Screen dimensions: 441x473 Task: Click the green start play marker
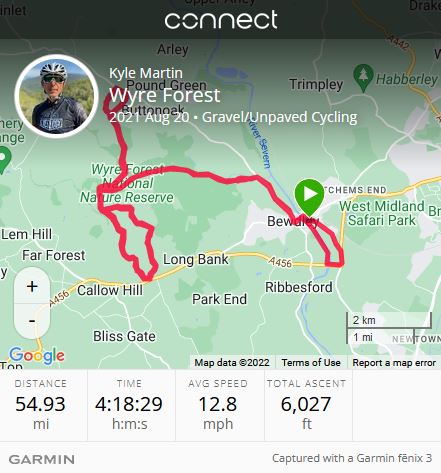click(x=309, y=197)
